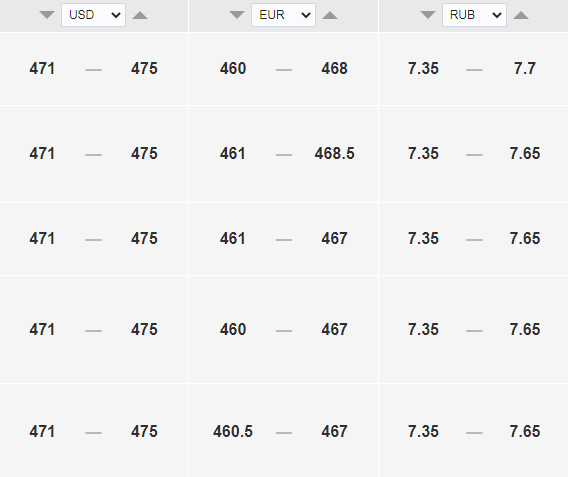
Task: Click the 461 EUR buy rate in second row
Action: pyautogui.click(x=233, y=154)
